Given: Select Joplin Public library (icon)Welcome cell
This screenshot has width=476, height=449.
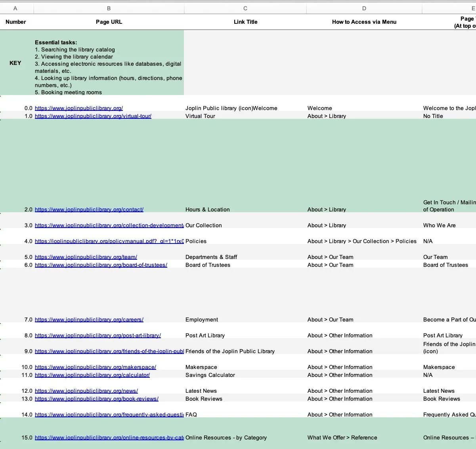Looking at the screenshot, I should 245,103.
